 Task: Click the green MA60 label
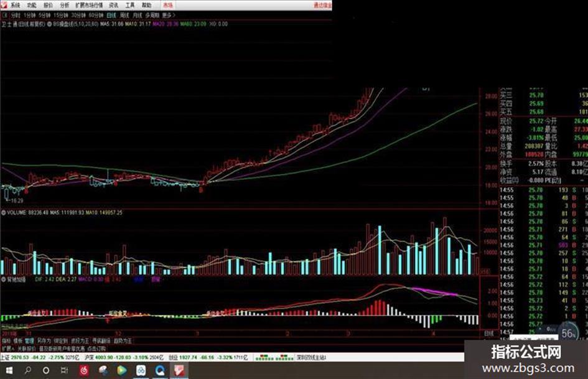[x=193, y=24]
